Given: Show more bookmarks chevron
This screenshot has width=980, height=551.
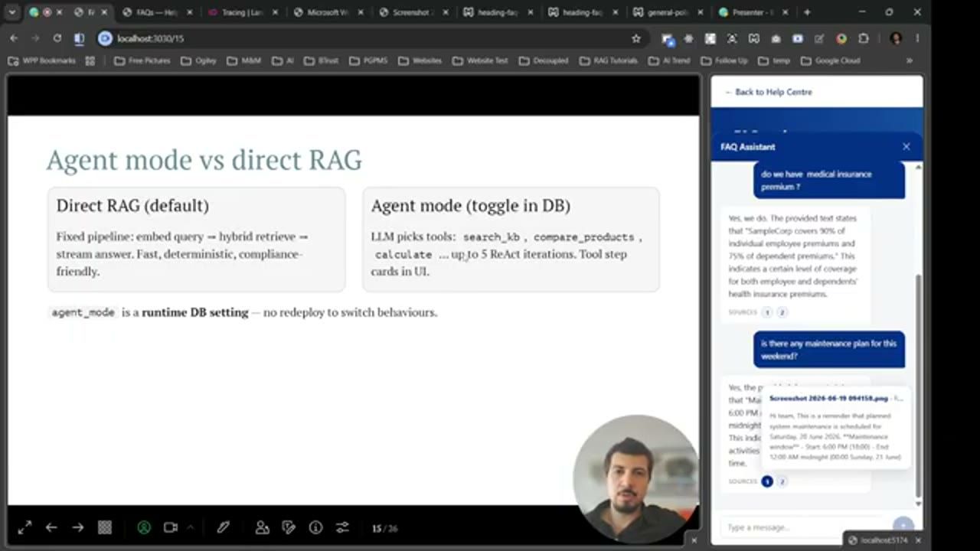Looking at the screenshot, I should (x=910, y=60).
